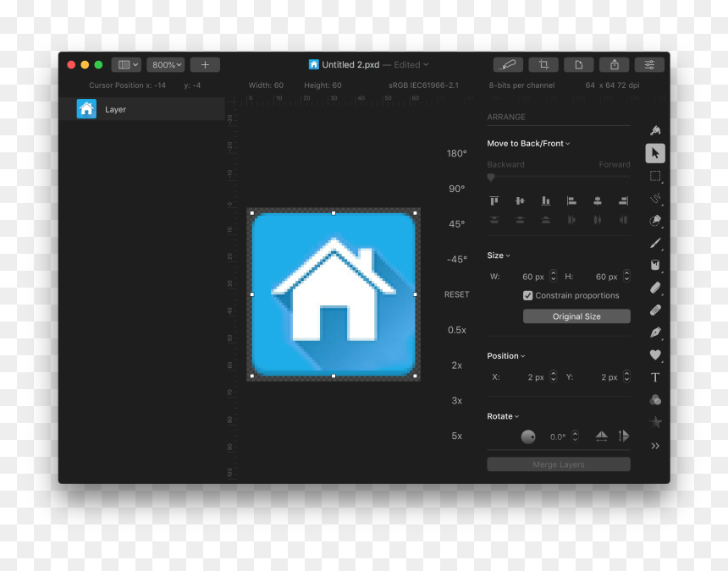Choose the bandage Repair tool
Image resolution: width=728 pixels, height=571 pixels.
[655, 310]
